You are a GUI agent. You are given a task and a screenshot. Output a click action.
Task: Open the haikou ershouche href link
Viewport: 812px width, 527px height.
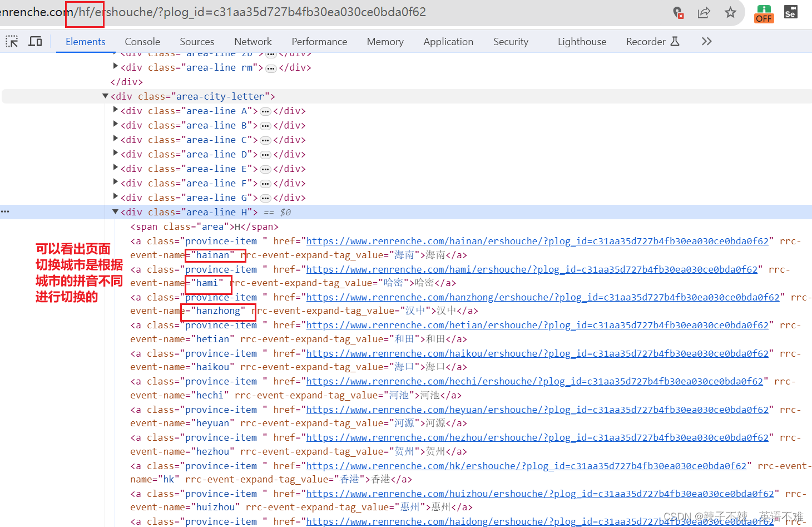[537, 353]
